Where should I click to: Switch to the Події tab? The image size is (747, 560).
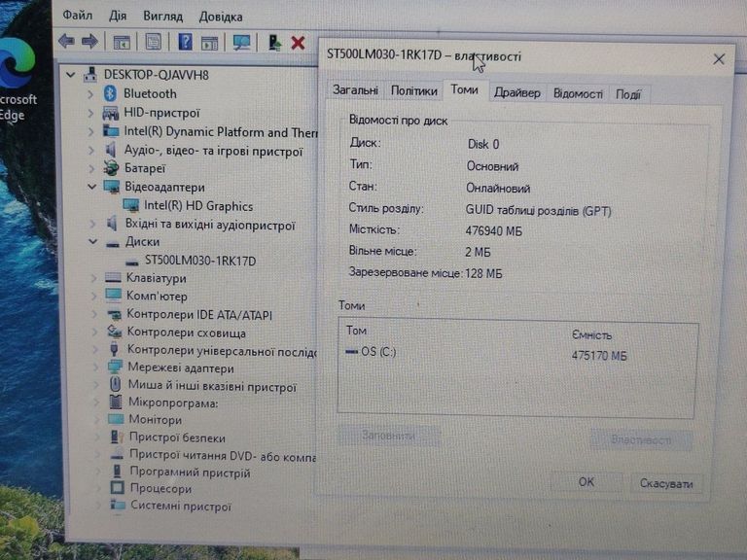coord(628,94)
